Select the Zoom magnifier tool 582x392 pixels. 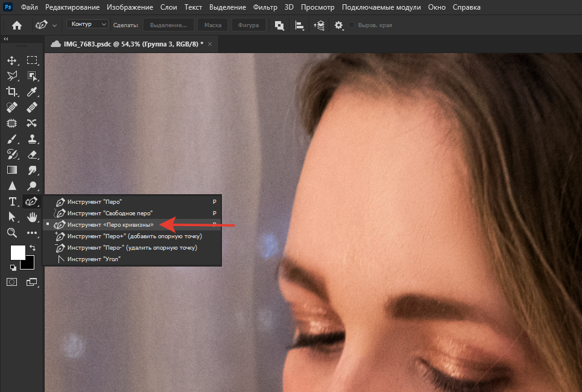[x=12, y=233]
